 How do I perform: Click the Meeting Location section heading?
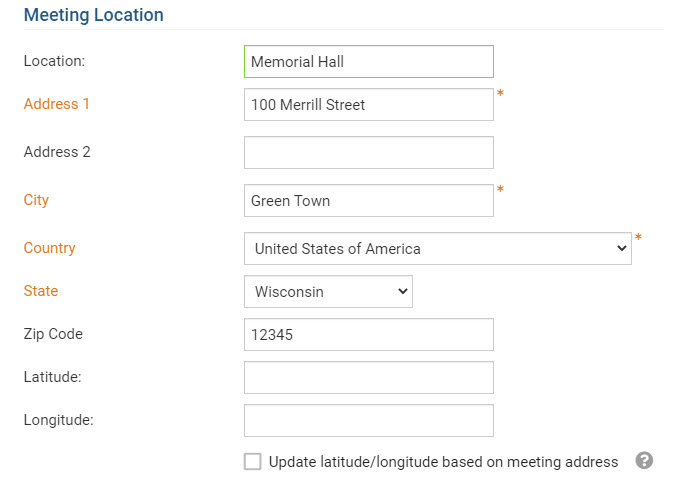pyautogui.click(x=93, y=16)
